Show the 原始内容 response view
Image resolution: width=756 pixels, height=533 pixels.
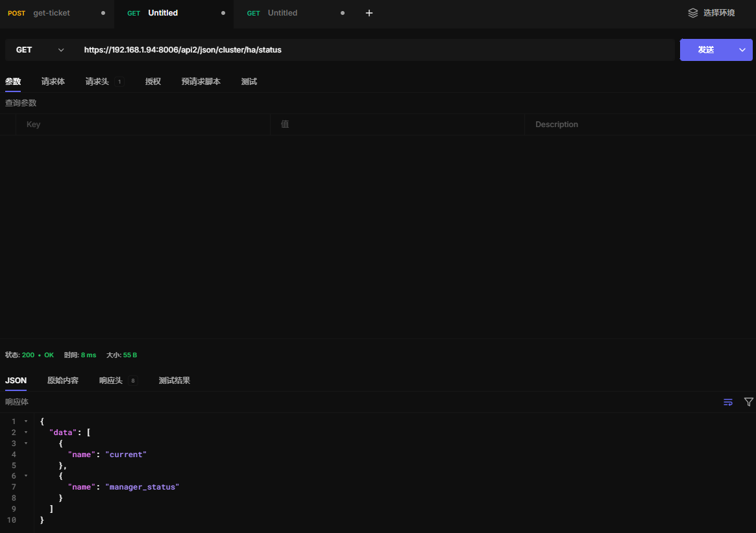tap(63, 381)
